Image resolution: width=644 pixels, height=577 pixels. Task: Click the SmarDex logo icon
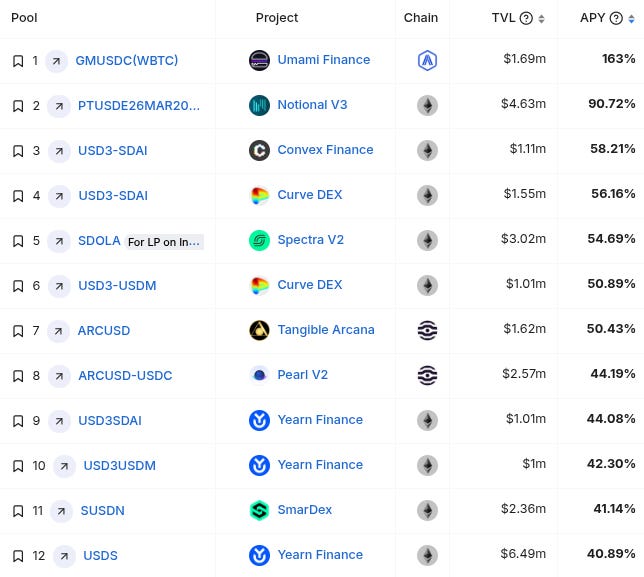click(260, 510)
